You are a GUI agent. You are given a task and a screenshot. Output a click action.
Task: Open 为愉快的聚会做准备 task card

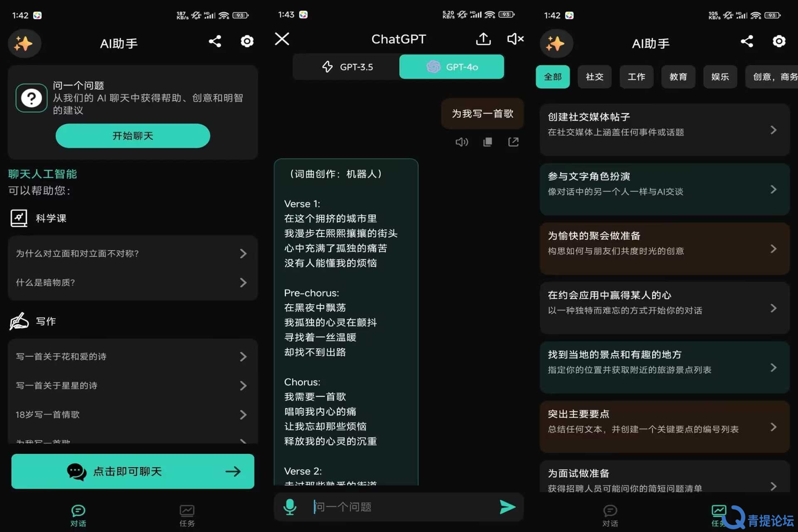pyautogui.click(x=665, y=249)
